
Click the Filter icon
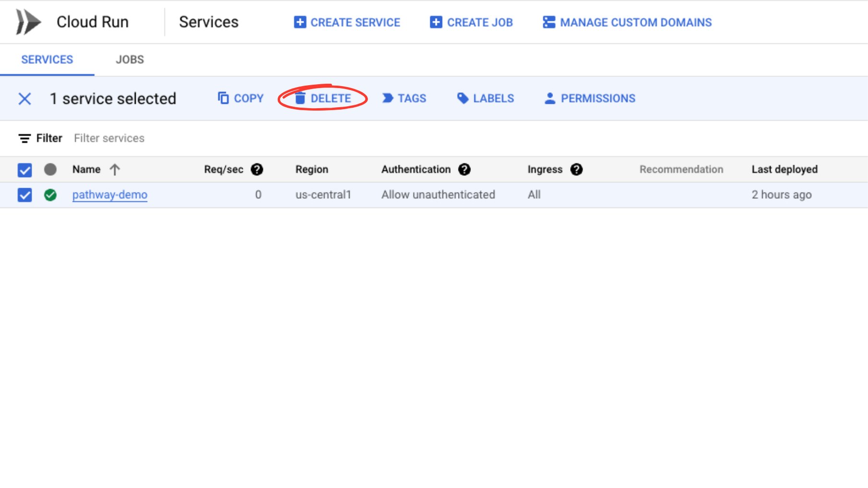tap(24, 139)
